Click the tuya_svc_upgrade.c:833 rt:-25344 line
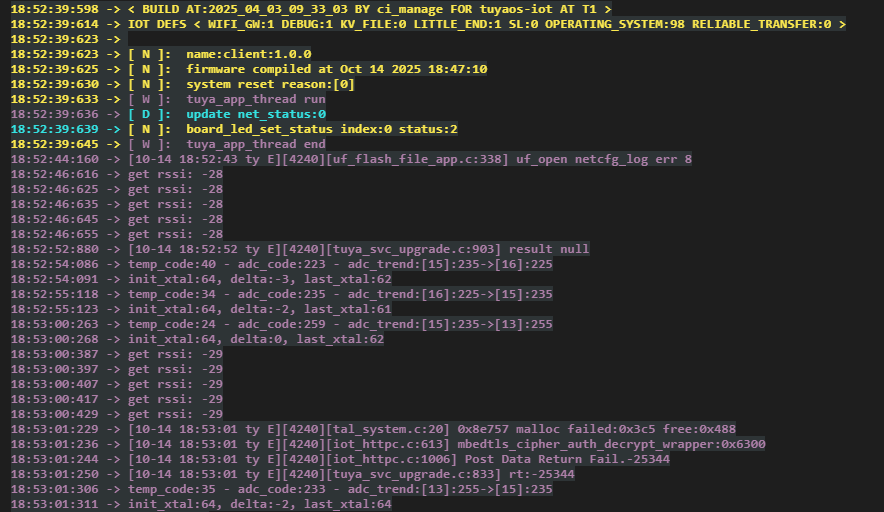The height and width of the screenshot is (512, 884). point(351,474)
